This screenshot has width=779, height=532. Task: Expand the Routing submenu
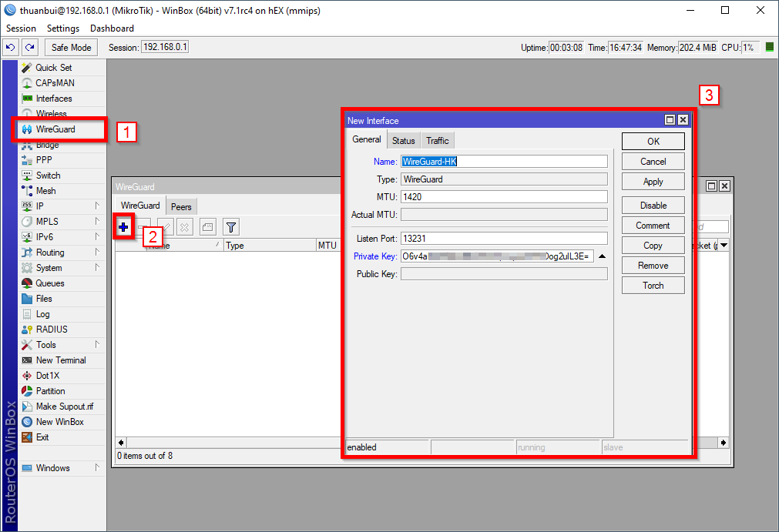click(x=97, y=253)
